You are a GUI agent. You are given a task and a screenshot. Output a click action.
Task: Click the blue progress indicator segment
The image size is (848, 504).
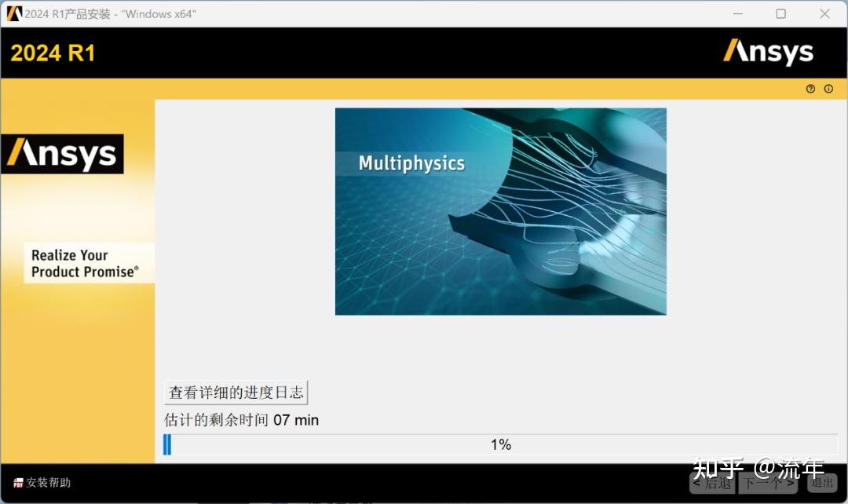[167, 444]
